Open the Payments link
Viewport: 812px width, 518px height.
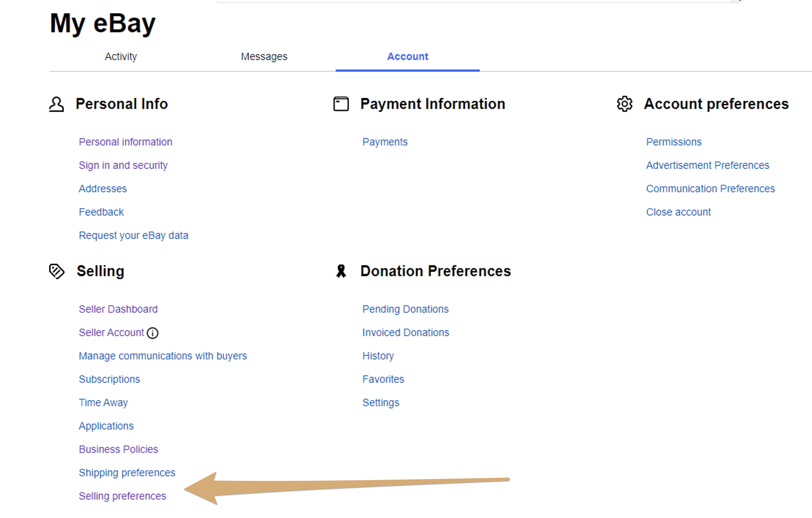point(385,142)
